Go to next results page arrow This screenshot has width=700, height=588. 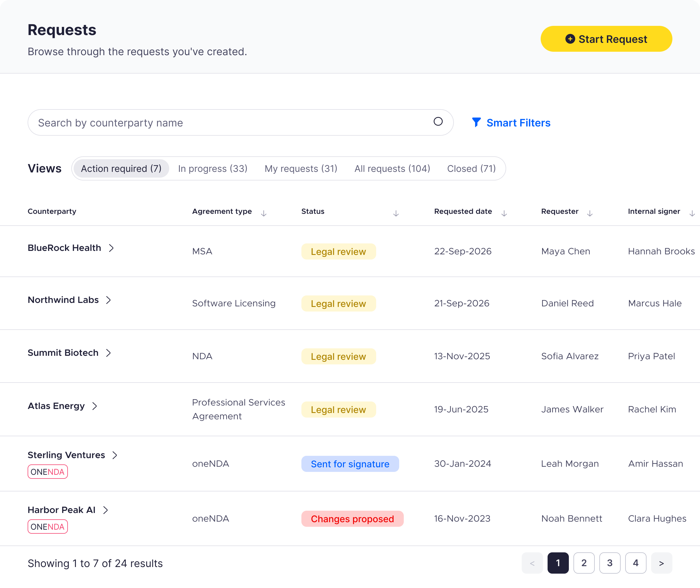(661, 563)
